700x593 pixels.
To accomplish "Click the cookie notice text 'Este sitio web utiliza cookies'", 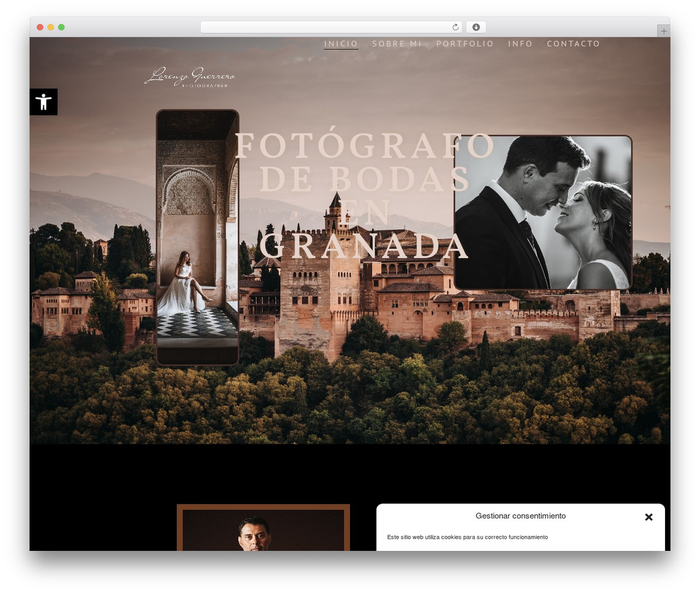I will pos(468,537).
